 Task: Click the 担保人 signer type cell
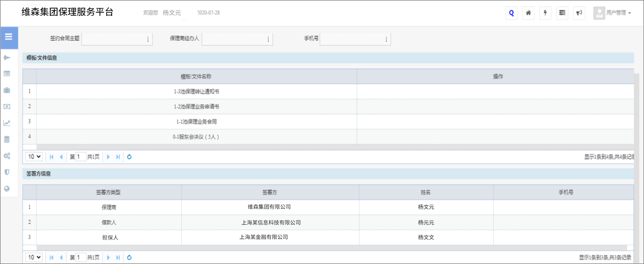click(109, 237)
